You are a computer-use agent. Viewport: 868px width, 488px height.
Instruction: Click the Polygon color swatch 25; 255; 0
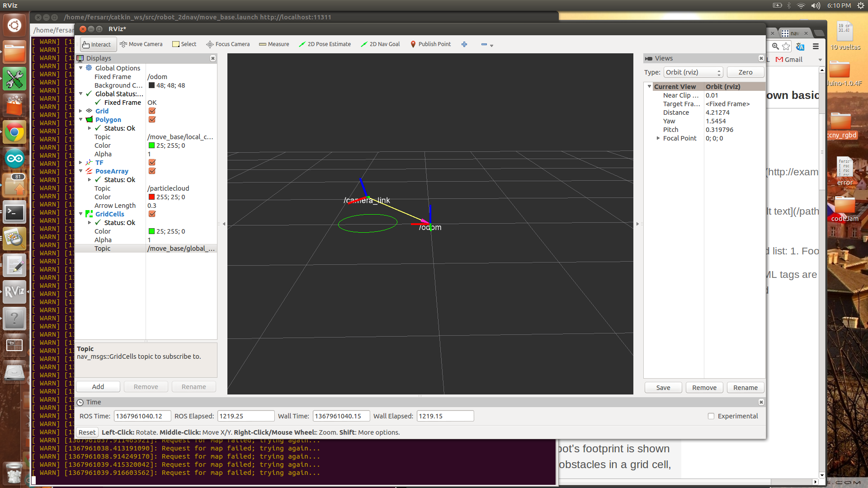tap(152, 145)
